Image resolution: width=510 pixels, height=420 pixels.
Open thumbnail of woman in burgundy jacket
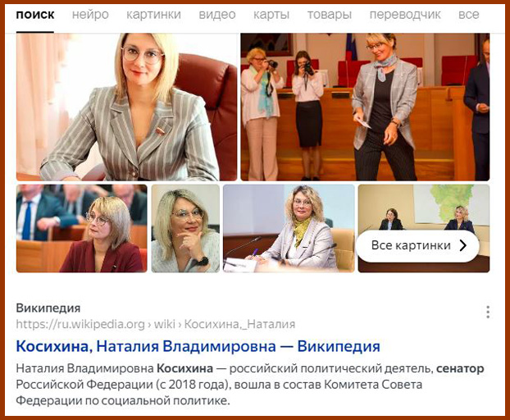[82, 228]
